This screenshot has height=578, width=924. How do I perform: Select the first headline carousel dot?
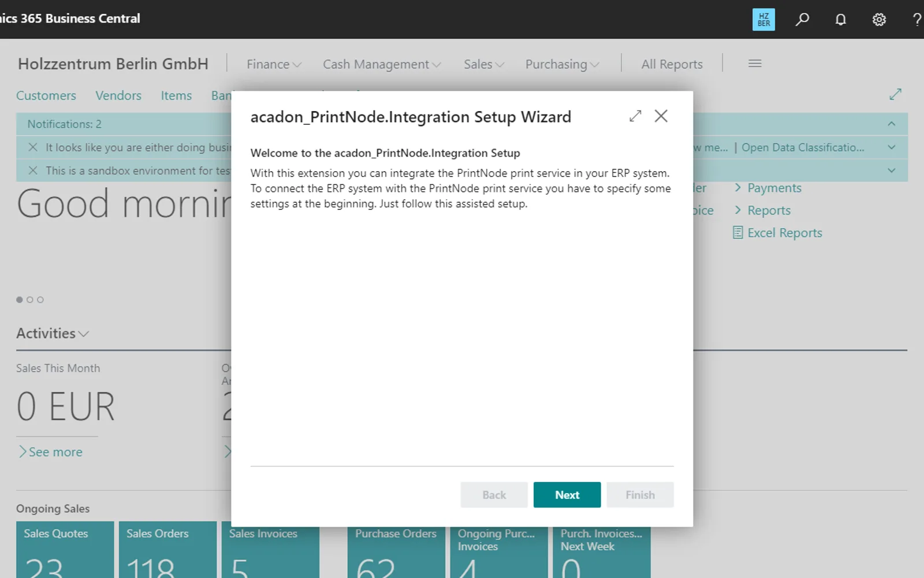[20, 299]
